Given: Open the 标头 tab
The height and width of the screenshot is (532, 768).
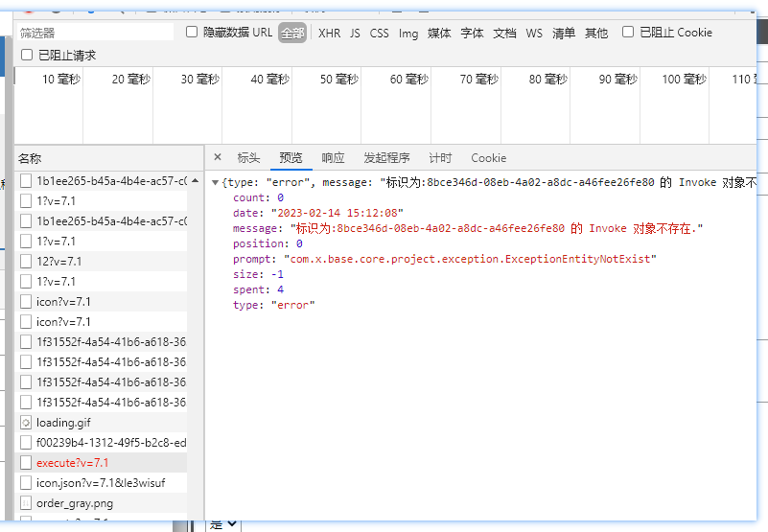Looking at the screenshot, I should pyautogui.click(x=248, y=158).
